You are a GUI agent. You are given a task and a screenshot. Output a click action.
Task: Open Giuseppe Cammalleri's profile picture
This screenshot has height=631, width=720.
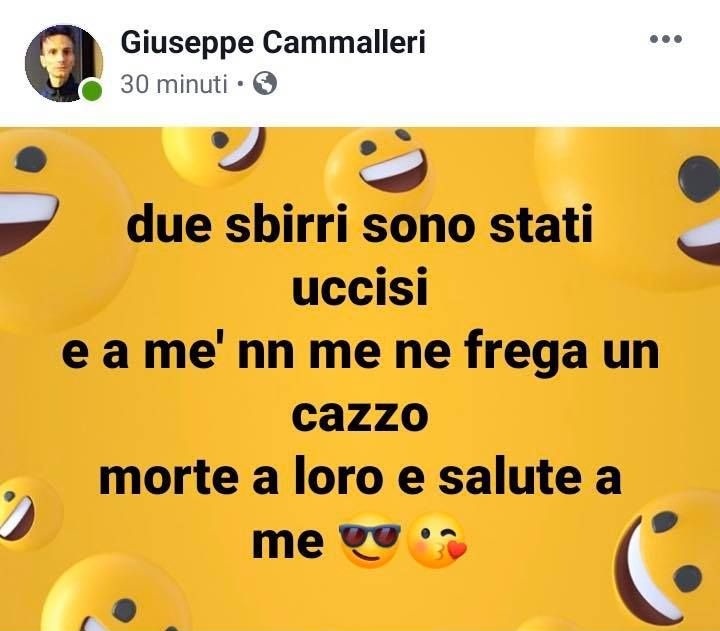pyautogui.click(x=63, y=62)
